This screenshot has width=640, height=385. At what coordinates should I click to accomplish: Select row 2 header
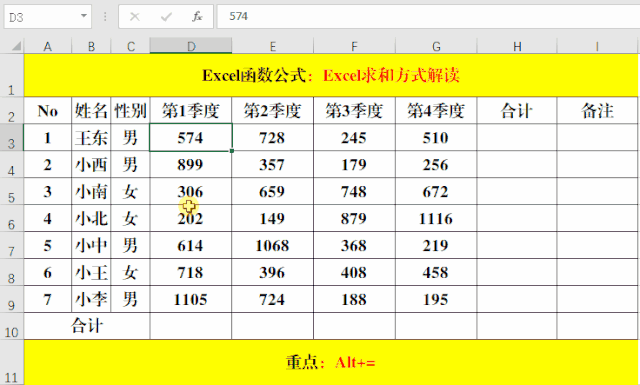tap(12, 111)
